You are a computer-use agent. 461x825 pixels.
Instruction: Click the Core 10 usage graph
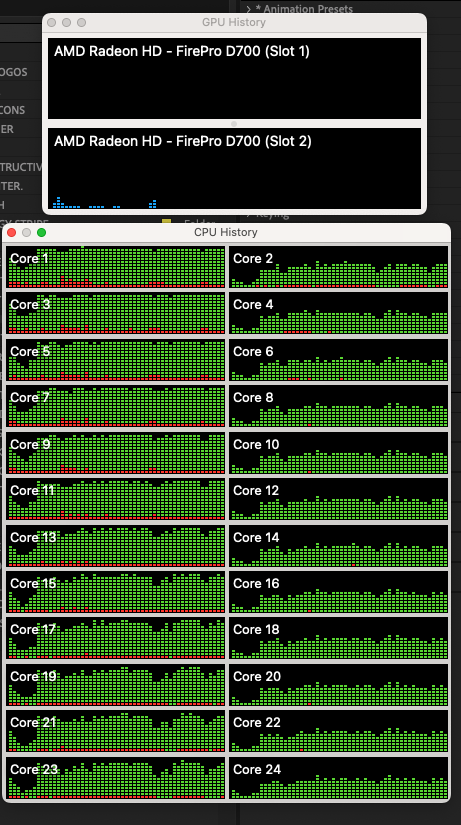pos(338,452)
